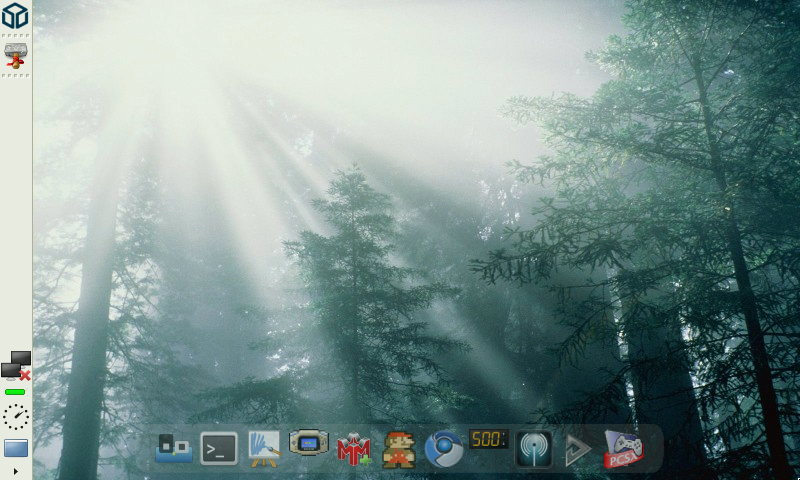
Task: Click the keyboard with scroll launcher icon
Action: click(15, 55)
